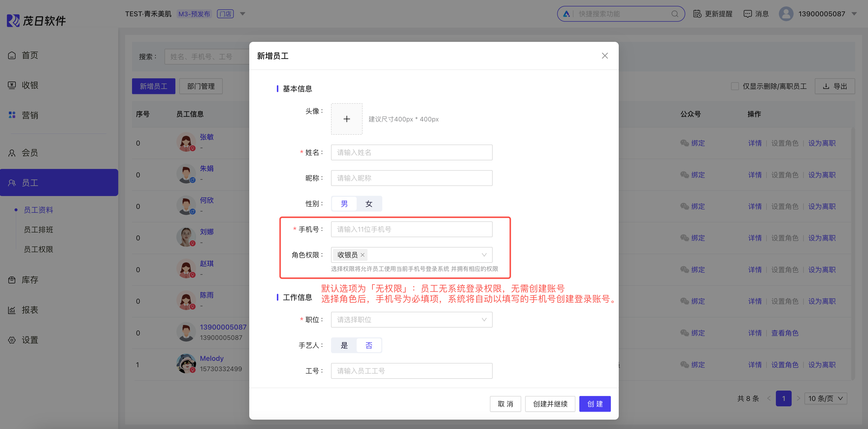Check 仅显示删除/离职员工 checkbox

(x=735, y=86)
